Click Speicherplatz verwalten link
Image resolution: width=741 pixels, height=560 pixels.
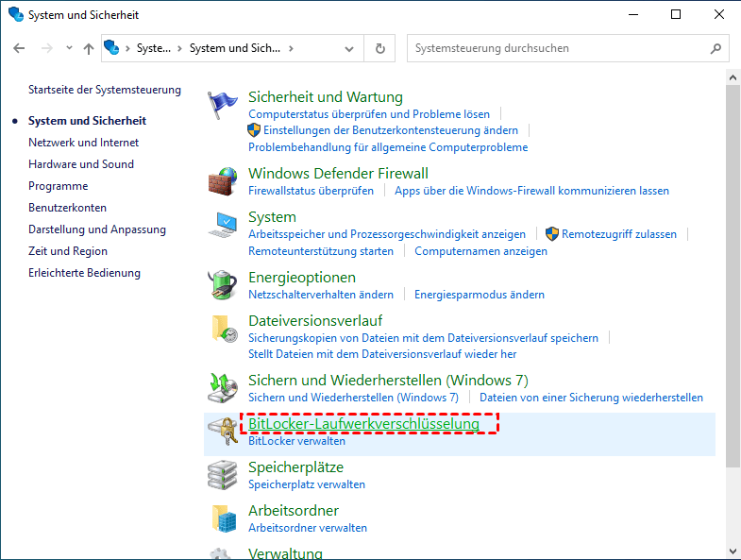coord(307,484)
